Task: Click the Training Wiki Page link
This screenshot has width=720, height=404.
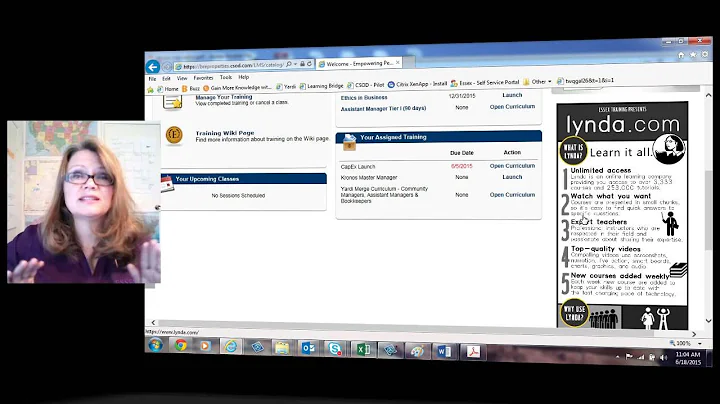Action: pos(225,133)
